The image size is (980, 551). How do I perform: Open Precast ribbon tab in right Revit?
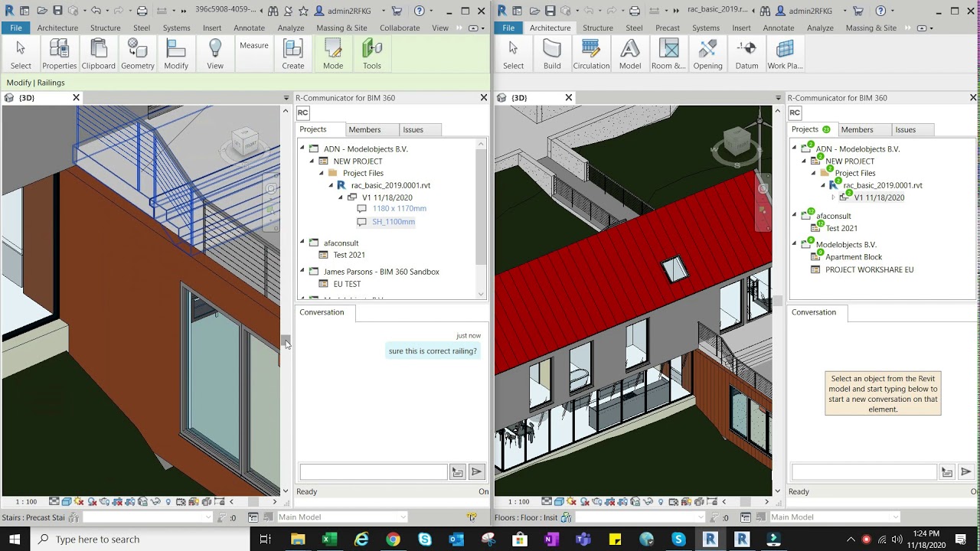pyautogui.click(x=667, y=28)
